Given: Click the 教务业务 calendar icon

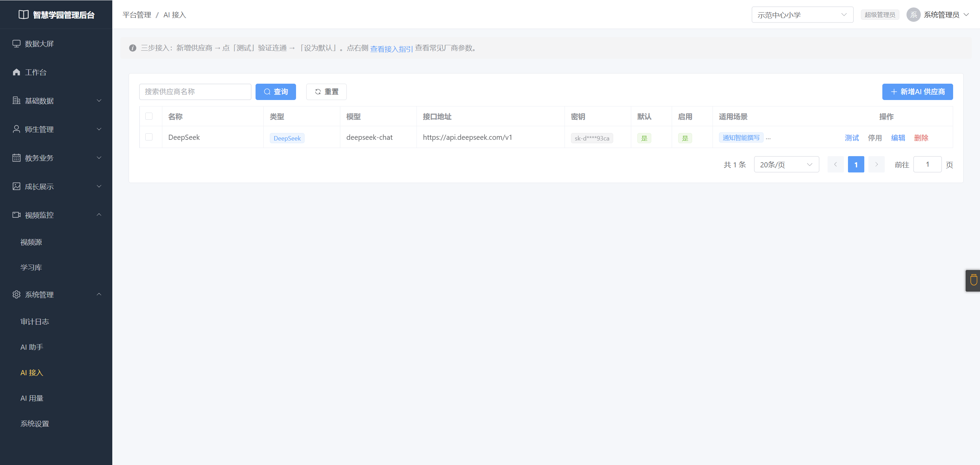Looking at the screenshot, I should click(16, 158).
